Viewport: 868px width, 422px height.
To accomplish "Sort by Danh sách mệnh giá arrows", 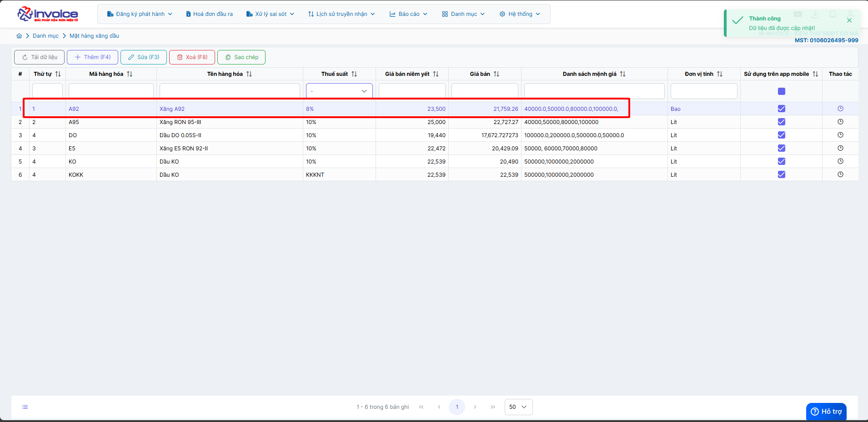I will 623,74.
